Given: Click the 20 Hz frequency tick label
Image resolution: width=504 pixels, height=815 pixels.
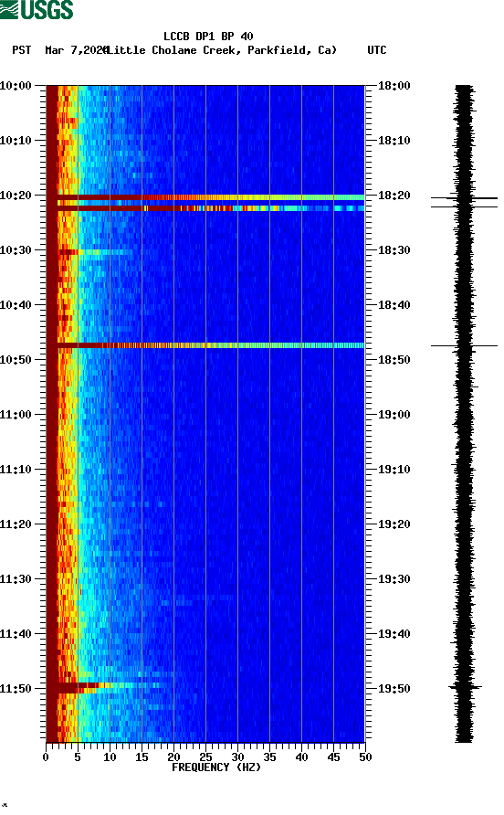Looking at the screenshot, I should click(173, 757).
